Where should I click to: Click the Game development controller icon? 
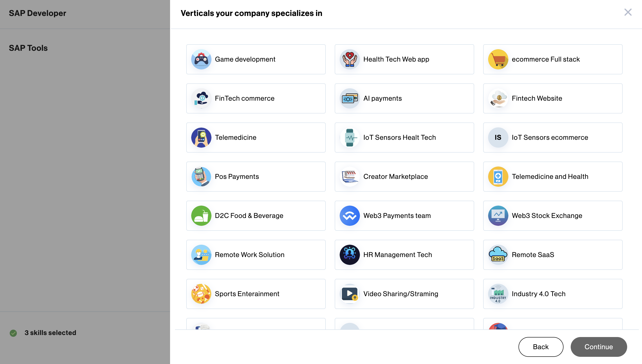(201, 59)
